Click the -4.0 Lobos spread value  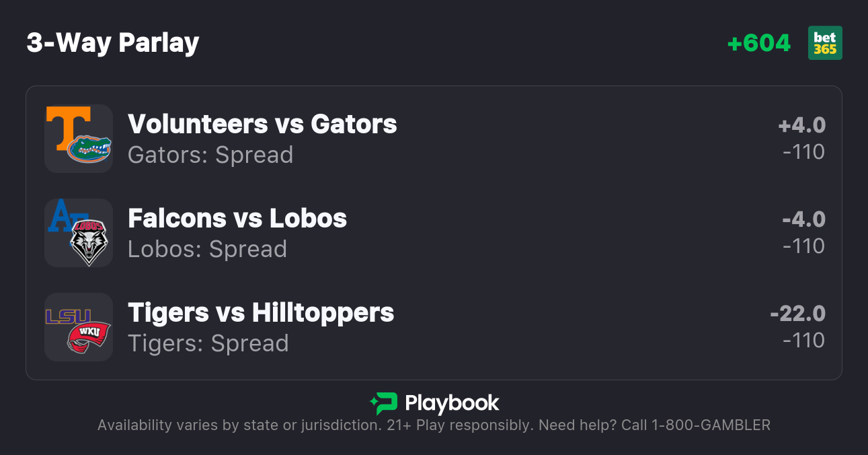pyautogui.click(x=803, y=219)
